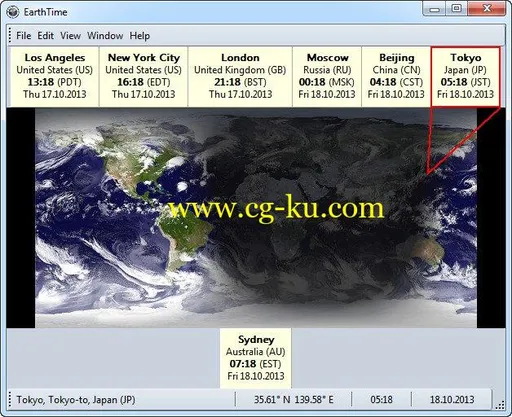Screen dimensions: 512x417
Task: Open the File menu
Action: pos(24,35)
